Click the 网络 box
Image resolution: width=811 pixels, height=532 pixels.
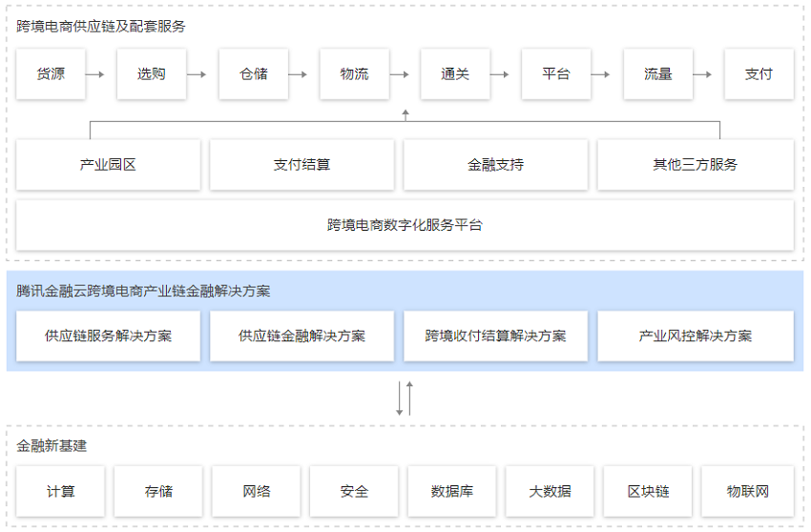click(x=256, y=491)
